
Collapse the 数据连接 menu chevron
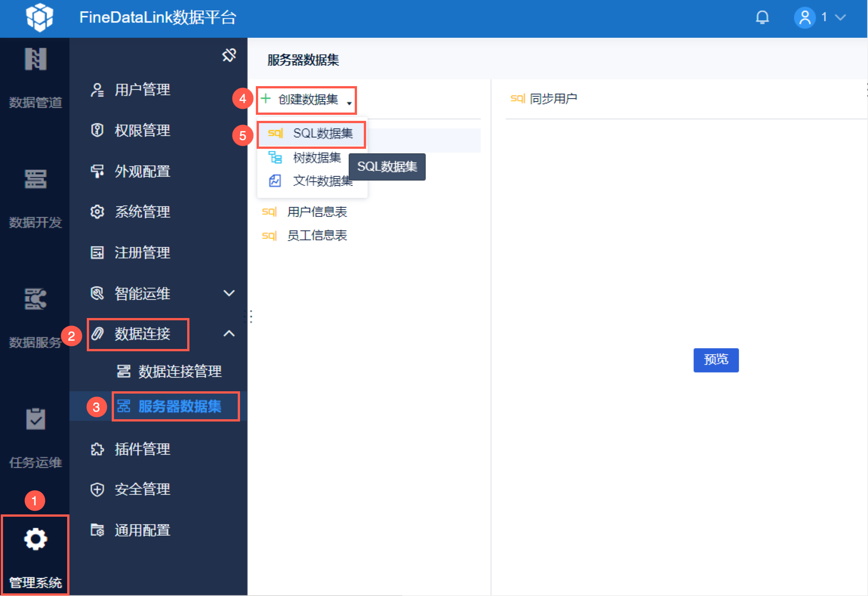(229, 334)
